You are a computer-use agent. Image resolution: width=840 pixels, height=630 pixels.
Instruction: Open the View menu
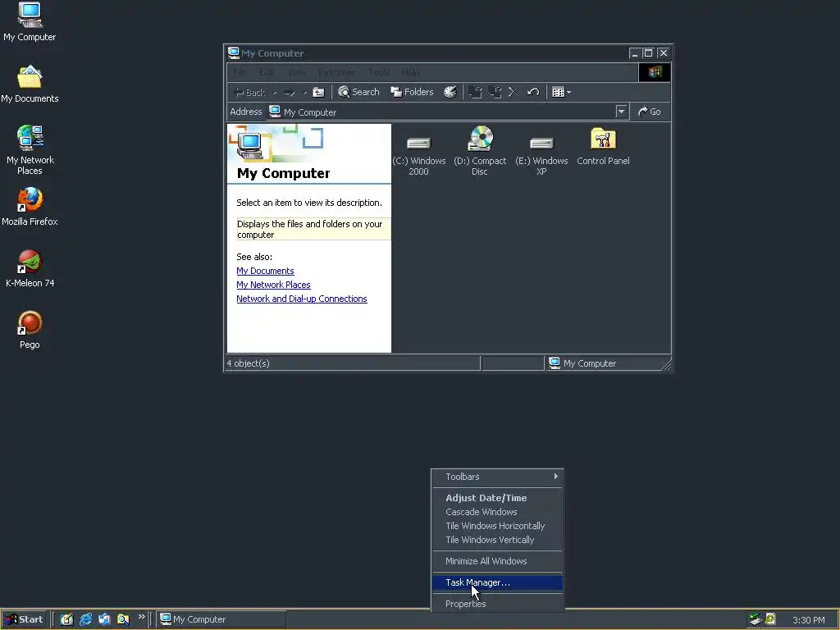coord(295,72)
